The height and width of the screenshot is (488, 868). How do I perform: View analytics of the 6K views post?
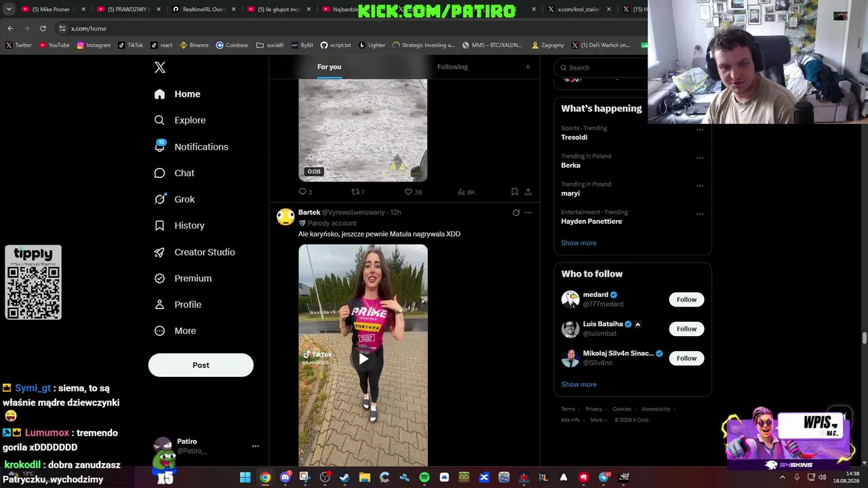click(466, 192)
